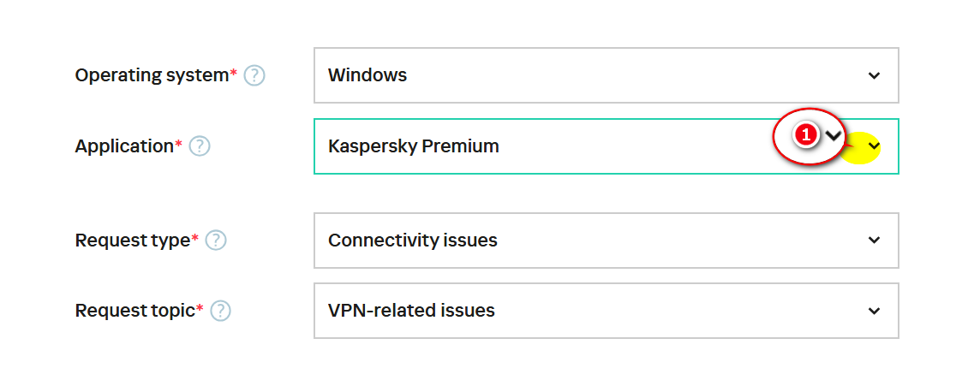The image size is (980, 392).
Task: Click the Request type field label
Action: pyautogui.click(x=132, y=241)
